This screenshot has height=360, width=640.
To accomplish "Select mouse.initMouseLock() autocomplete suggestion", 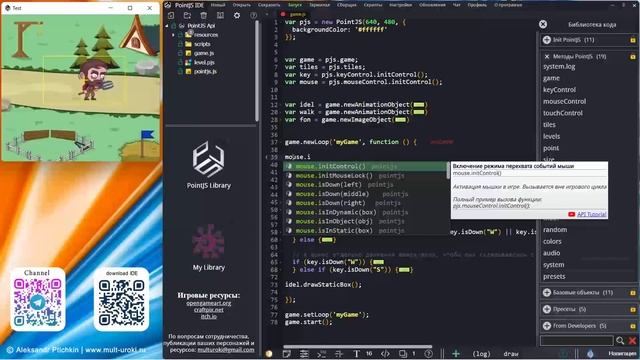I will (x=366, y=176).
